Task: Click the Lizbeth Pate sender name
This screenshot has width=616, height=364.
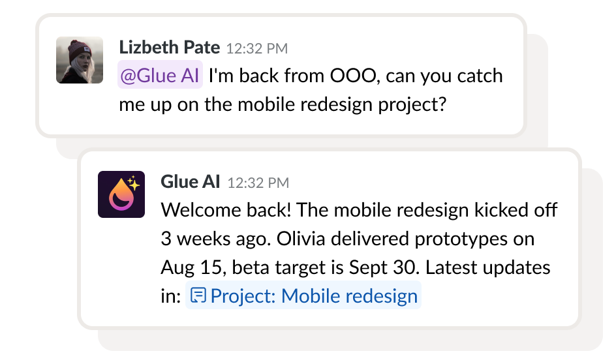Action: tap(169, 48)
